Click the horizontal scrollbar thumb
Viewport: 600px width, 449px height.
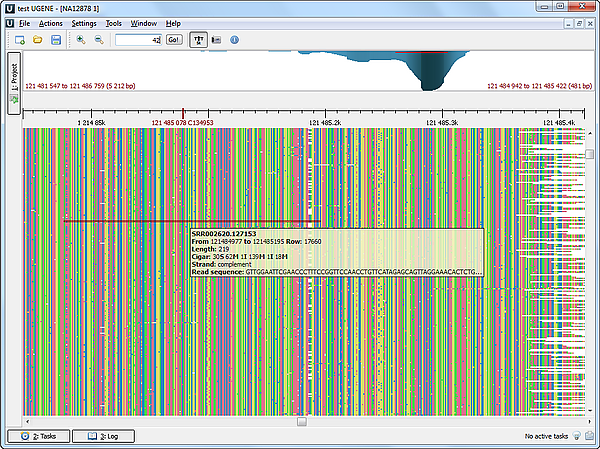[x=302, y=421]
